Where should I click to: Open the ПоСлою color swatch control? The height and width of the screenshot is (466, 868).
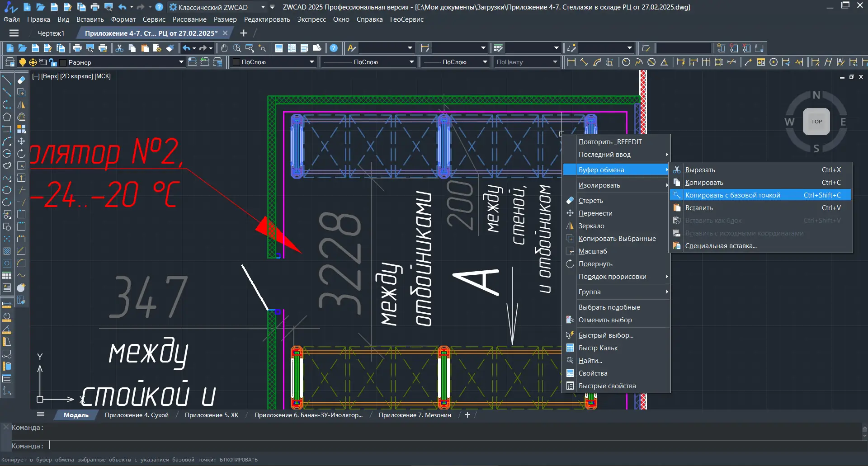(x=274, y=62)
